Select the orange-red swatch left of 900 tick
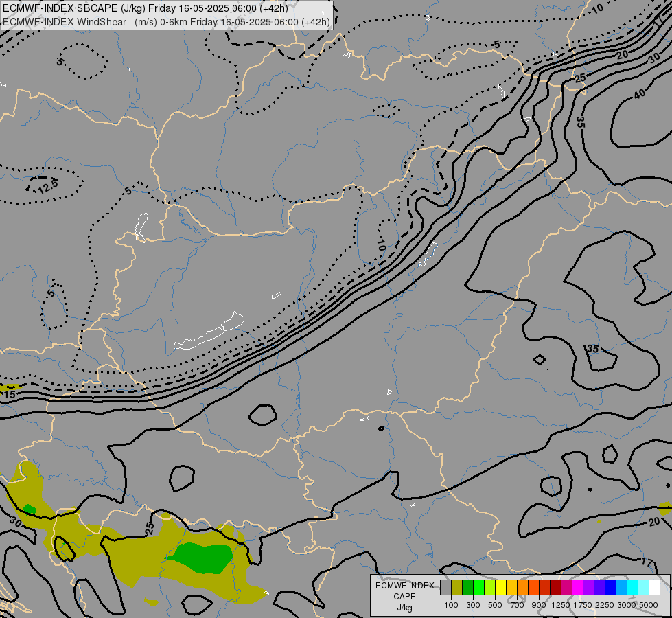The image size is (672, 618). tap(533, 588)
